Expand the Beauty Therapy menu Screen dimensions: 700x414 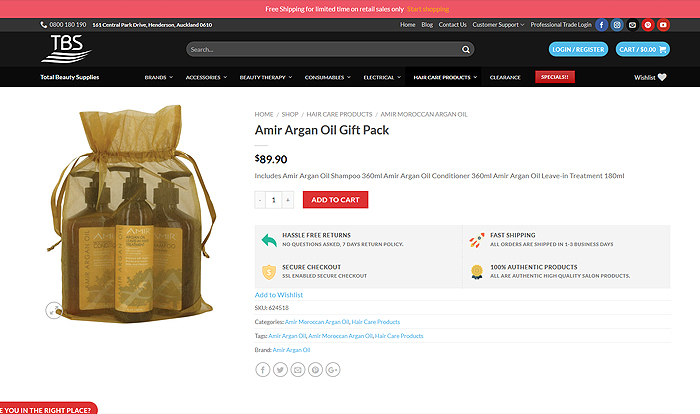coord(266,77)
